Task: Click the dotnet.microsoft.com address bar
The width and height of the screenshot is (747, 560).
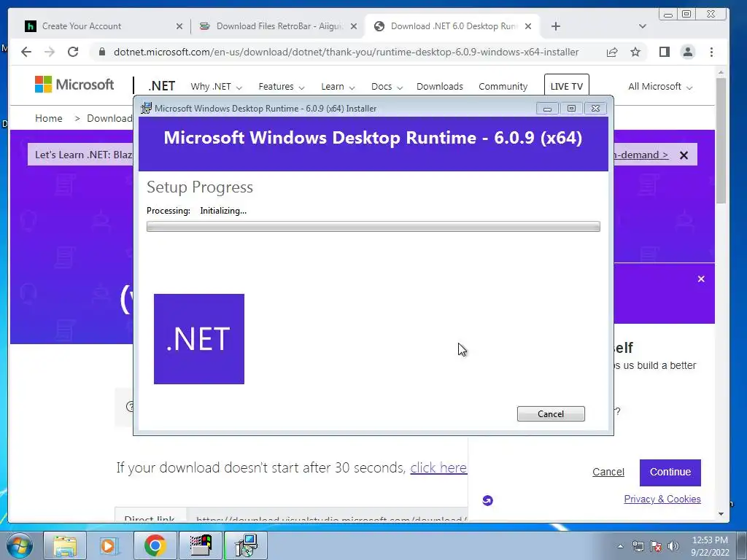Action: (x=346, y=52)
